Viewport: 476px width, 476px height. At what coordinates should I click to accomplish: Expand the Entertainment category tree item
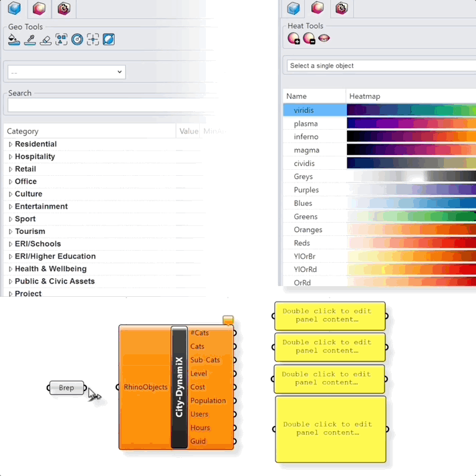[11, 207]
